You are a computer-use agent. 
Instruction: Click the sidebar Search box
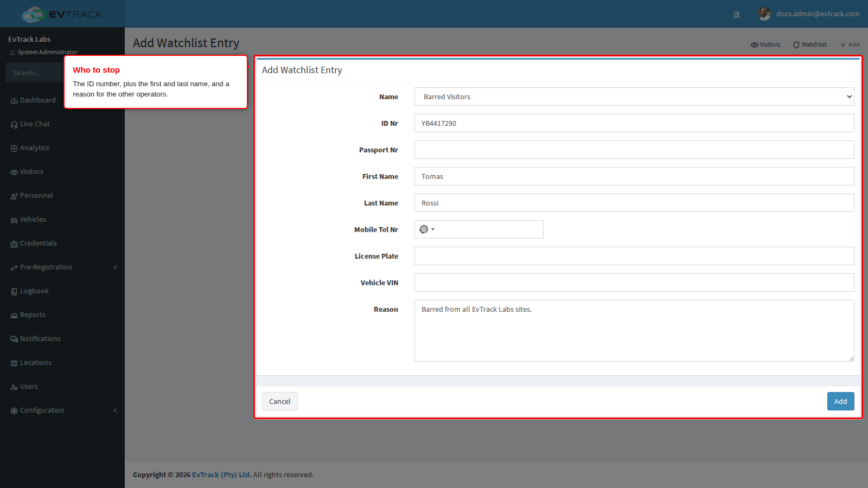coord(35,73)
